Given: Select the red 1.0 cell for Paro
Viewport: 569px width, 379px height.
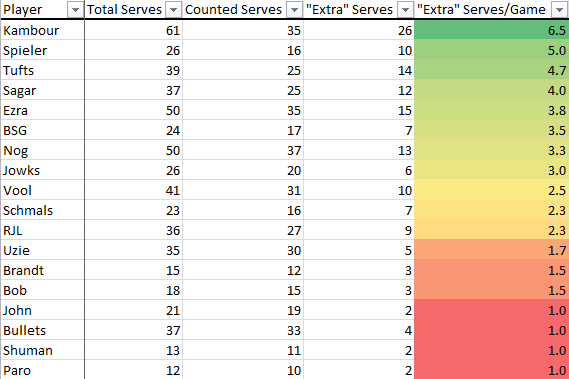Looking at the screenshot, I should pos(491,370).
